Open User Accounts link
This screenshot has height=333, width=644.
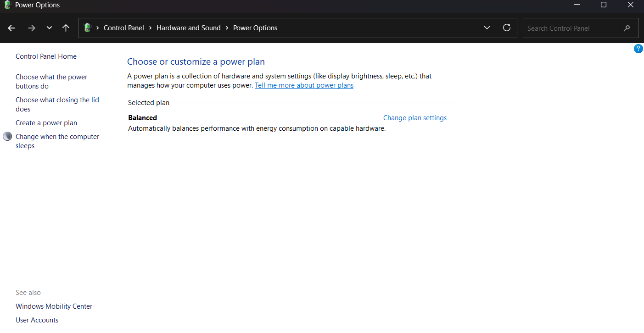click(37, 320)
